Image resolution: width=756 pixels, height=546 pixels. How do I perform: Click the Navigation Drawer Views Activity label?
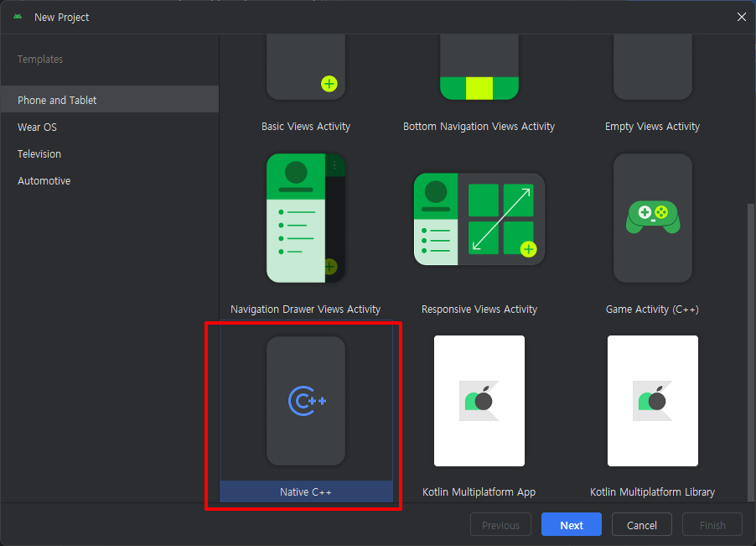pyautogui.click(x=305, y=309)
